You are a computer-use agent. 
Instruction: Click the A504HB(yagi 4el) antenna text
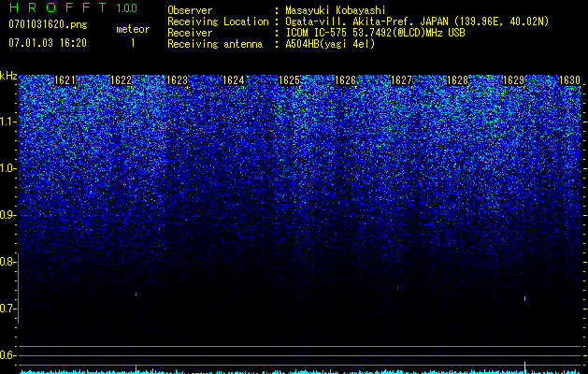point(330,44)
